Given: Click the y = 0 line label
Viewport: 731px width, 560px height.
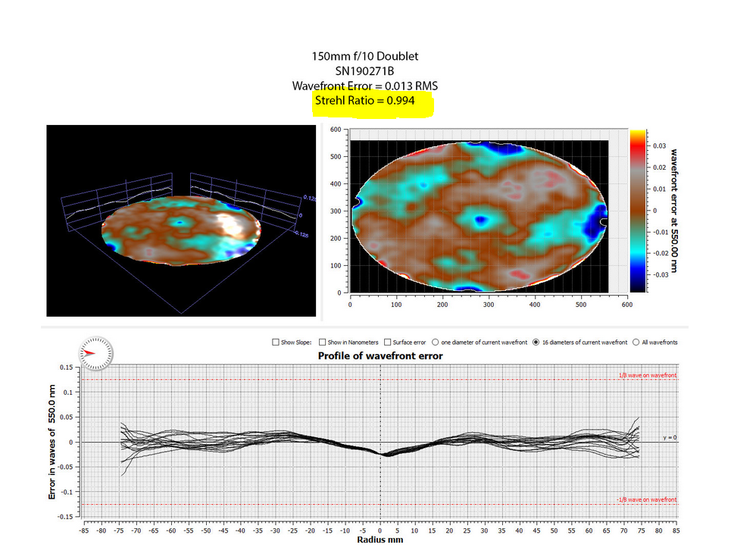Looking at the screenshot, I should tap(670, 437).
